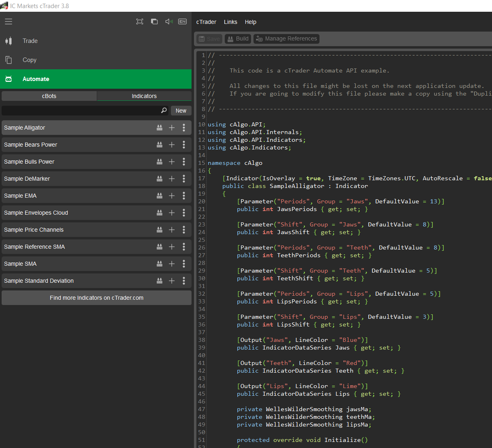Create a New indicator
492x448 pixels.
[181, 111]
